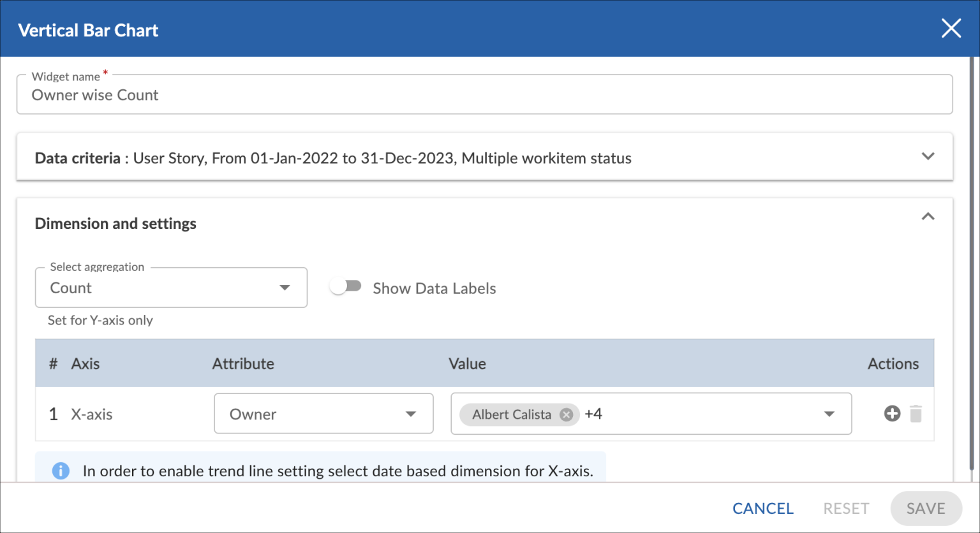This screenshot has height=533, width=980.
Task: Click the blue info icon
Action: tap(61, 471)
